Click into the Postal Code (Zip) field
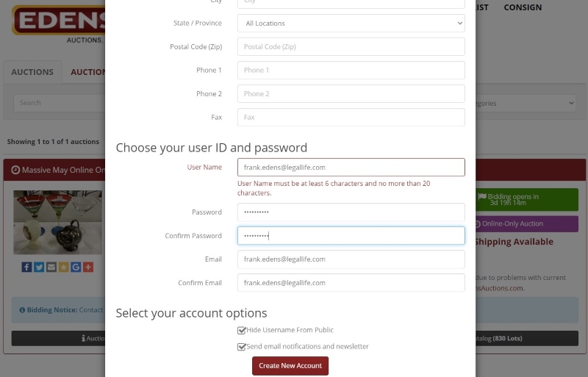This screenshot has width=588, height=377. point(351,46)
